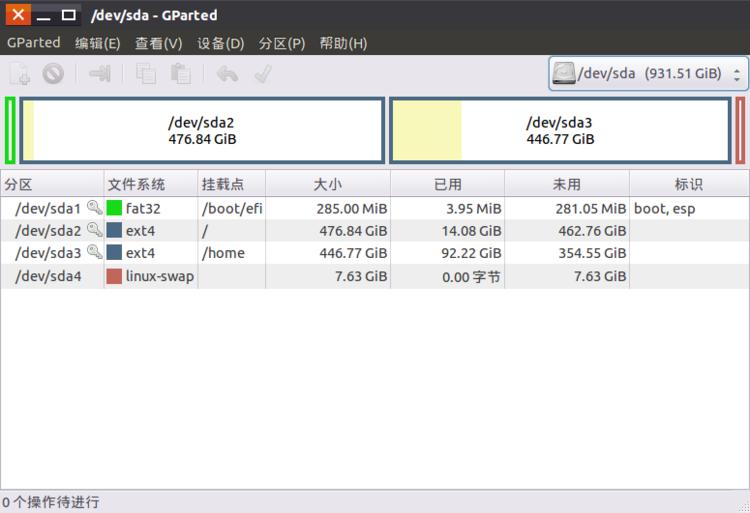Image resolution: width=750 pixels, height=513 pixels.
Task: Click the Apply all operations checkmark
Action: click(263, 73)
